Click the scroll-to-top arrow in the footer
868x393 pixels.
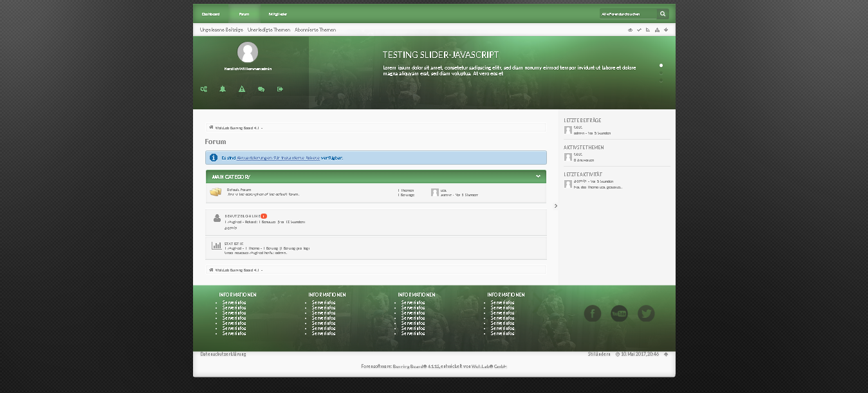(x=666, y=354)
